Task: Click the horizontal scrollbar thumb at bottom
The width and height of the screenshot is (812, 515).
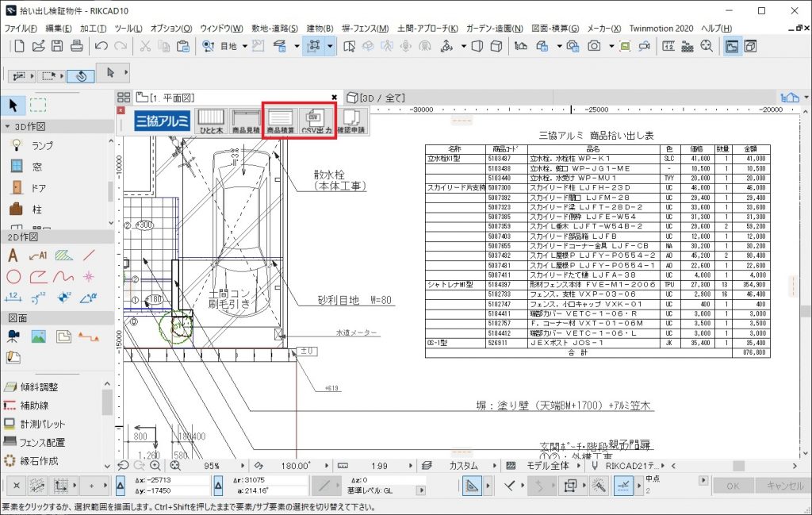Action: 738,466
